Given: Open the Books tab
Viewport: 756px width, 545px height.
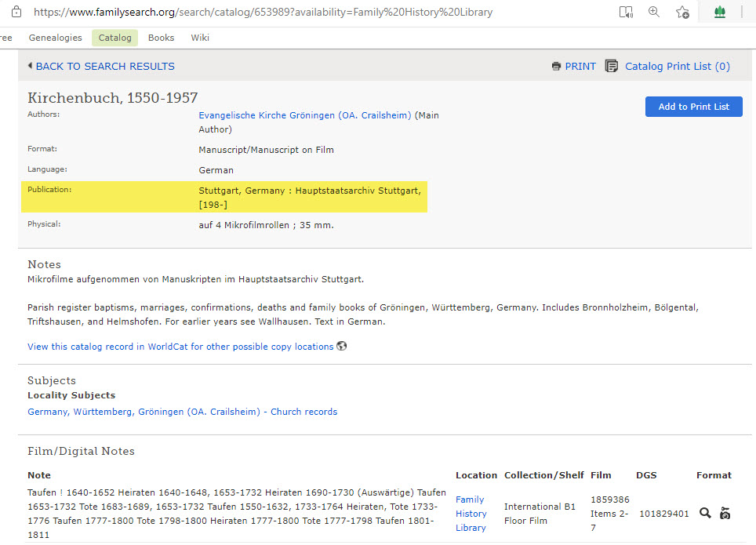Looking at the screenshot, I should tap(161, 38).
